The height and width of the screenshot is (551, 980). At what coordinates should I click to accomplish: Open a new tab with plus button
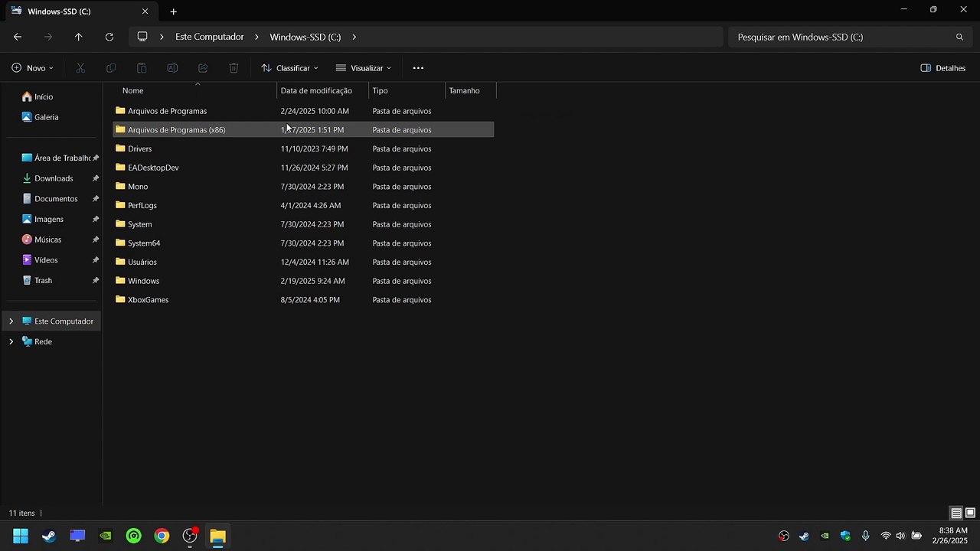click(x=173, y=11)
